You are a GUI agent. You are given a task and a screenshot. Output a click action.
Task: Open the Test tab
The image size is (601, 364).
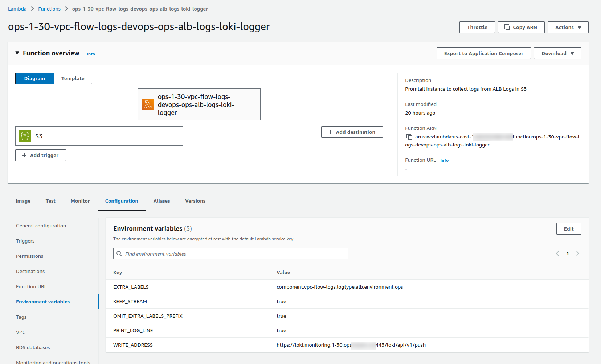(x=50, y=201)
